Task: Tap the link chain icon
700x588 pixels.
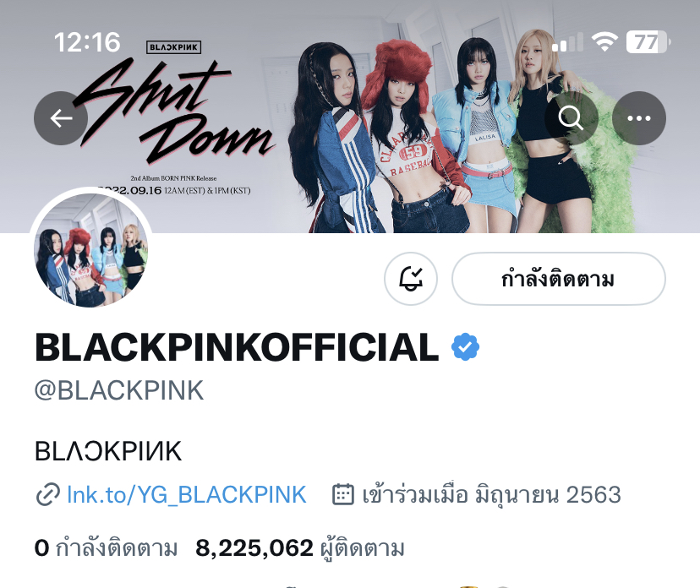Action: pyautogui.click(x=47, y=494)
